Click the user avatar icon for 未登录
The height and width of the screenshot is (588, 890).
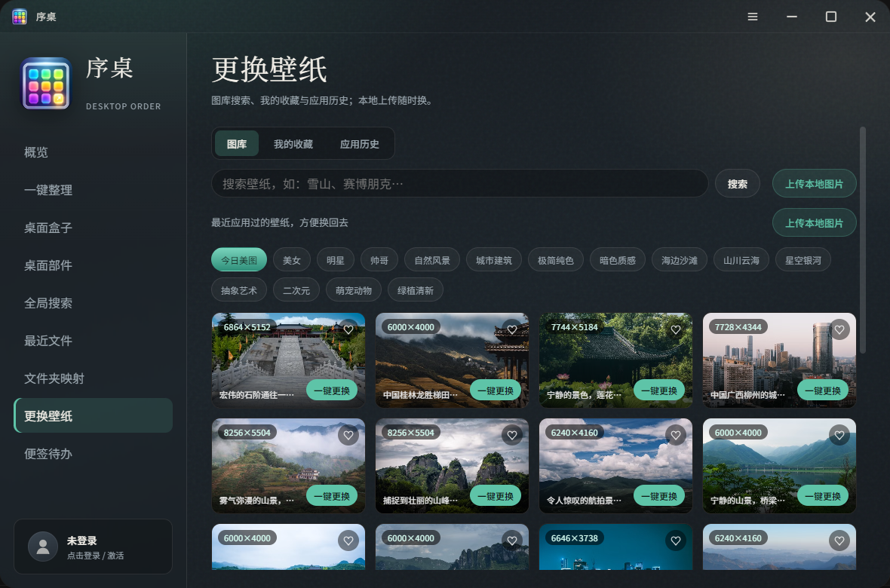click(x=42, y=547)
